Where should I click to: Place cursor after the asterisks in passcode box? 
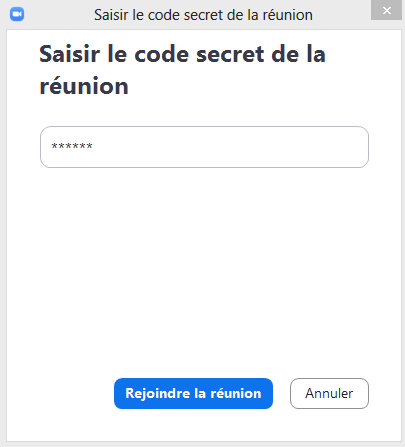95,147
